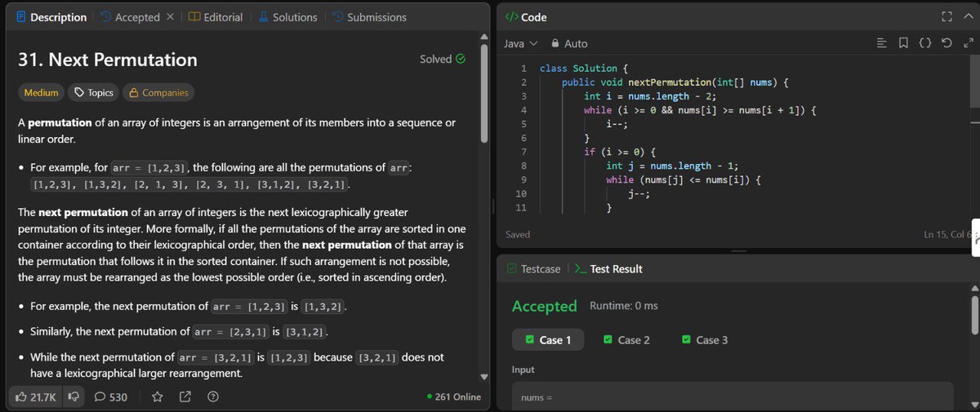The width and height of the screenshot is (980, 412).
Task: Switch to the Testcase tab
Action: click(533, 268)
